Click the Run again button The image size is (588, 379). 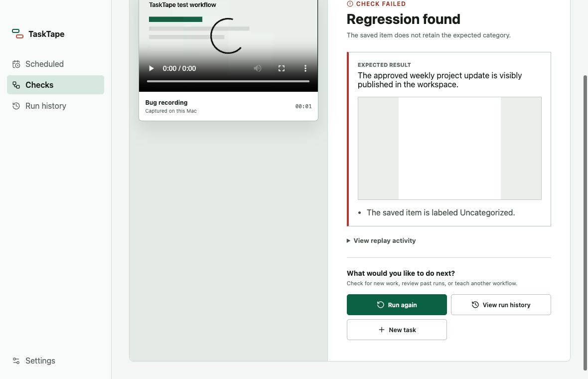[397, 305]
